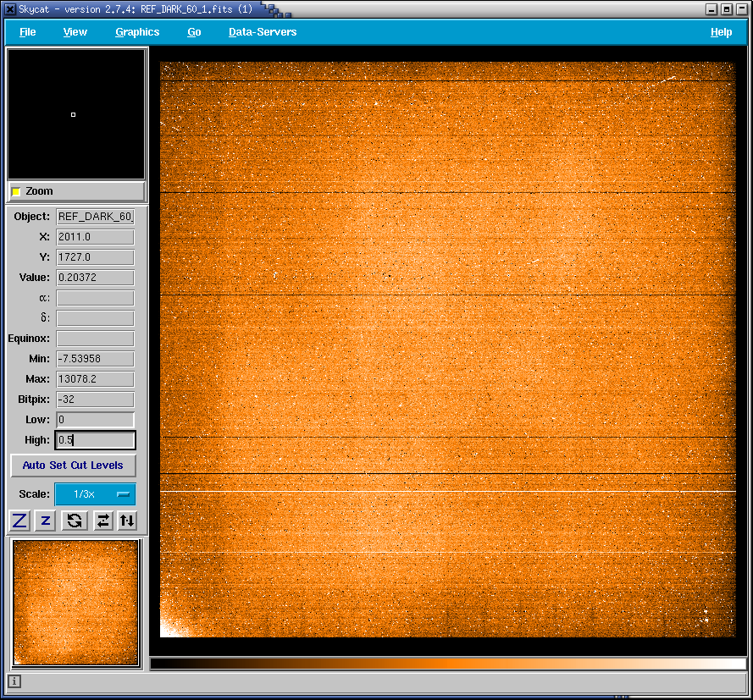
Task: Open the View menu
Action: 75,32
